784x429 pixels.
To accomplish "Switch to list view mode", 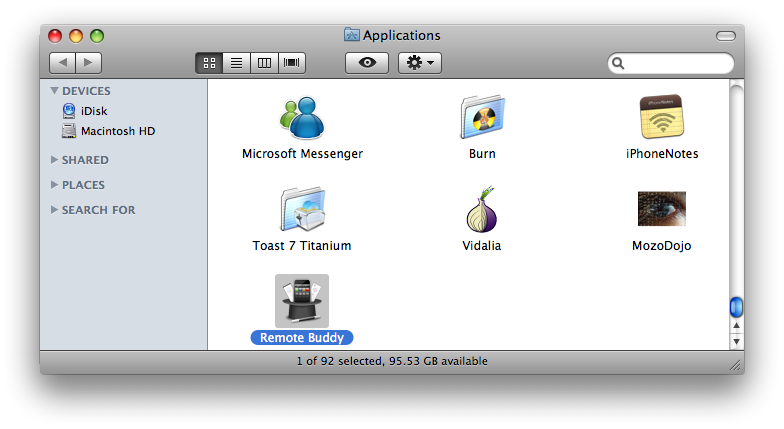I will point(237,62).
